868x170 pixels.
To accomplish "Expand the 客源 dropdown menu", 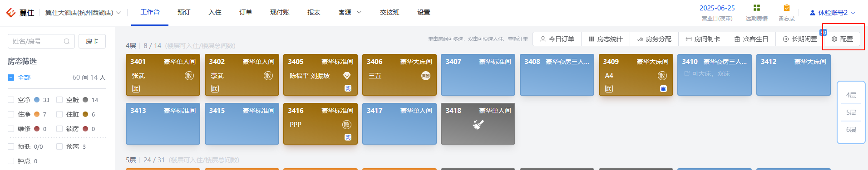I will [x=350, y=12].
